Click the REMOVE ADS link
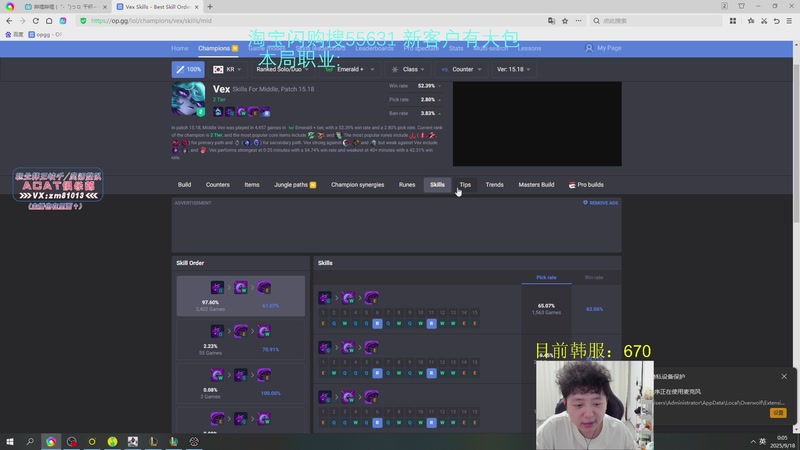 click(601, 203)
